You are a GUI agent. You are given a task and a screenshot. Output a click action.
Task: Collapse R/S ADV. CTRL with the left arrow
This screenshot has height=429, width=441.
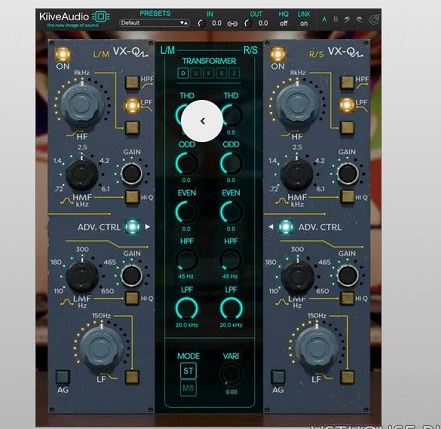(x=271, y=227)
